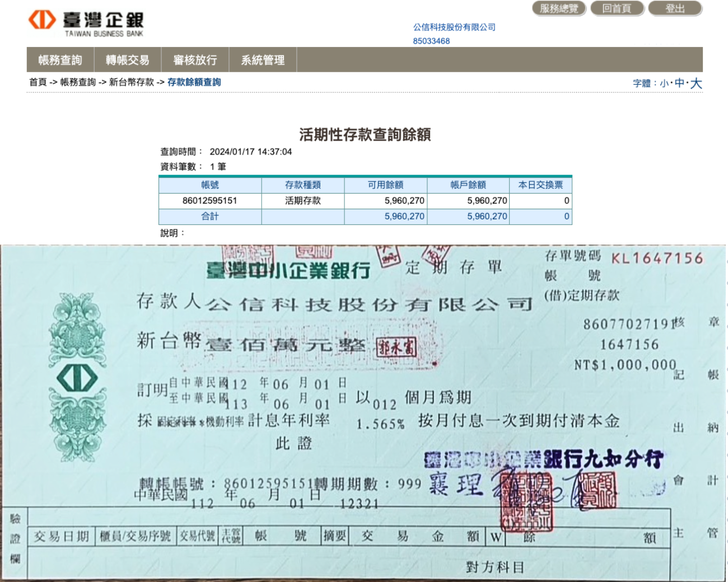
Task: Click the heading 活期性存款查詢餘額
Action: (x=365, y=134)
